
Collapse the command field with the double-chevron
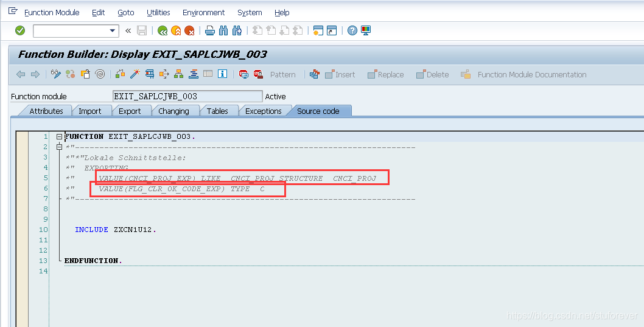(x=128, y=31)
